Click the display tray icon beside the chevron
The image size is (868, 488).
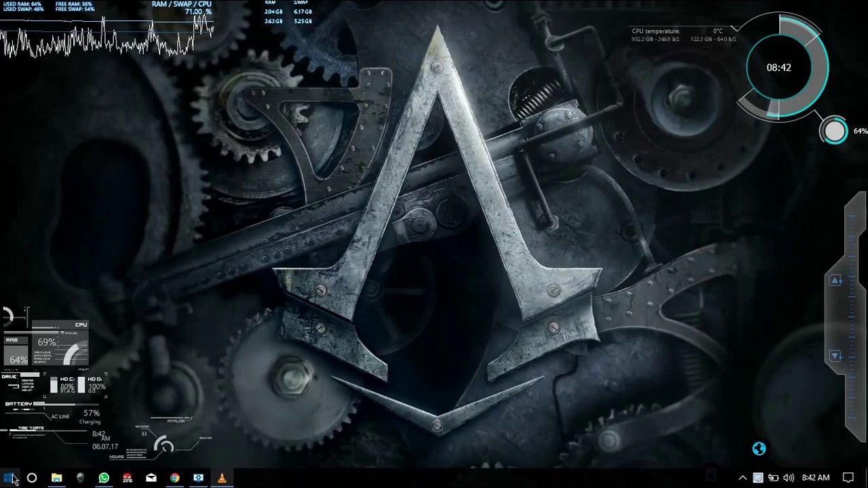click(x=758, y=477)
